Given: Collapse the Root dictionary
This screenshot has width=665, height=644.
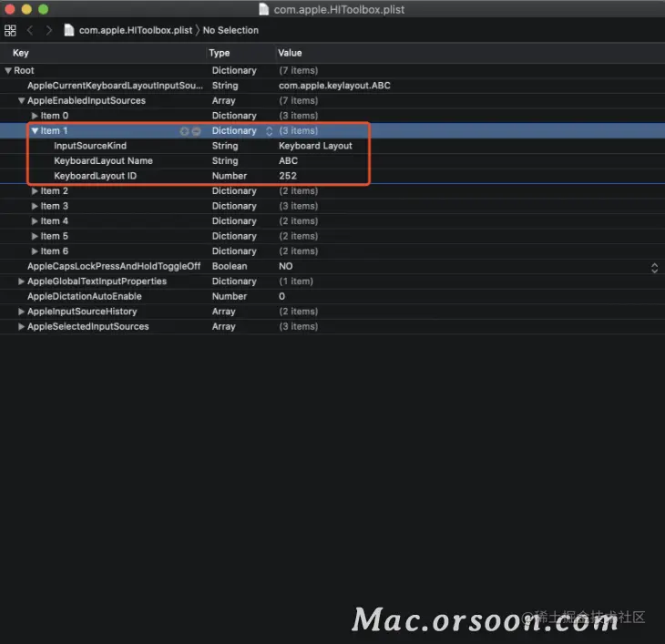Looking at the screenshot, I should (x=8, y=71).
